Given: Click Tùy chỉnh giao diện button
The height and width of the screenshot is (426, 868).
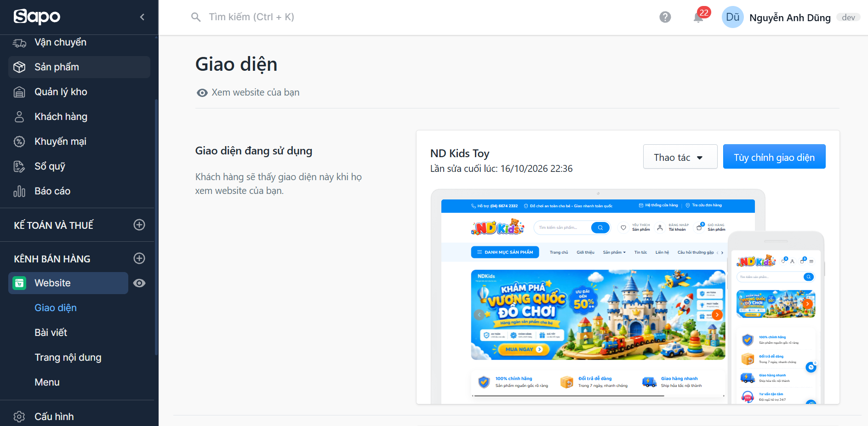Looking at the screenshot, I should tap(774, 157).
